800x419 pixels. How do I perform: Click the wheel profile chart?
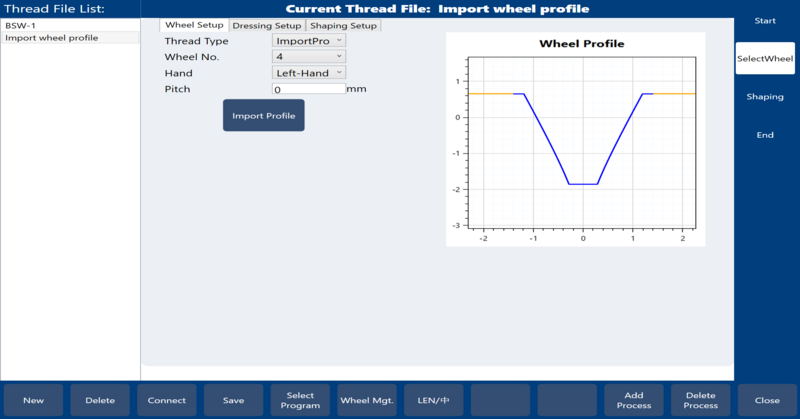pyautogui.click(x=581, y=140)
